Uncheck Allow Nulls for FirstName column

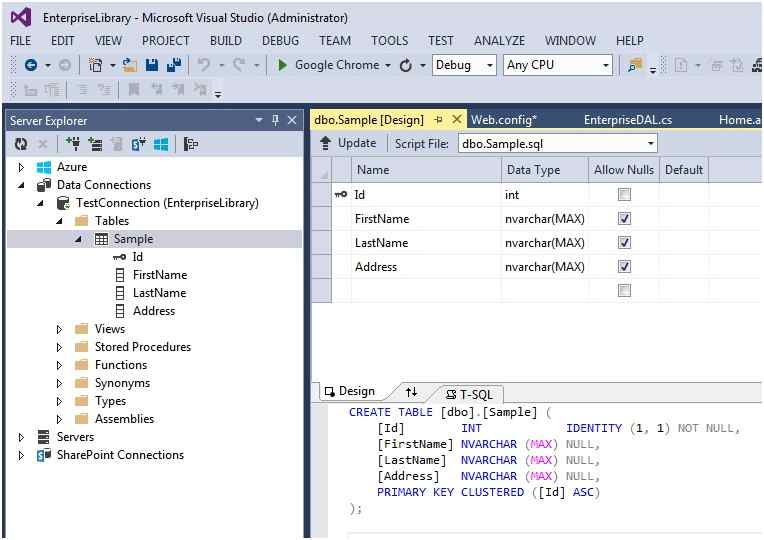pyautogui.click(x=624, y=219)
